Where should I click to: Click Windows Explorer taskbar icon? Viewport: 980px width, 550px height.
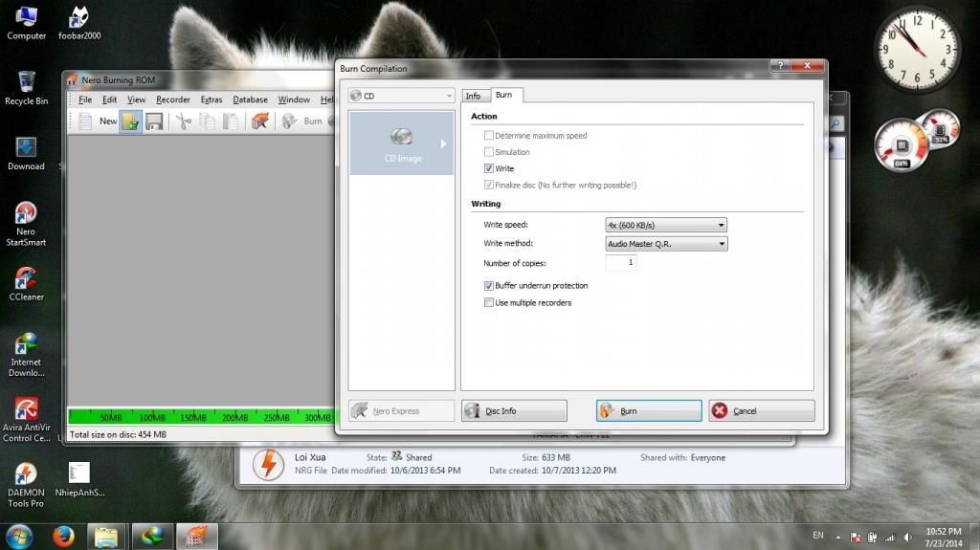[106, 537]
